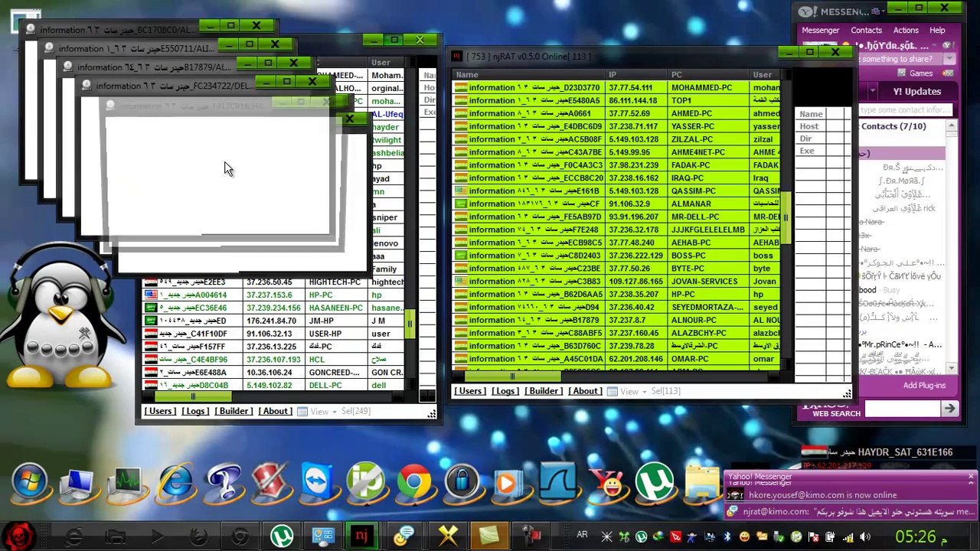Screen dimensions: 980x551
Task: Open Logs tab in right njRAT window
Action: 505,391
